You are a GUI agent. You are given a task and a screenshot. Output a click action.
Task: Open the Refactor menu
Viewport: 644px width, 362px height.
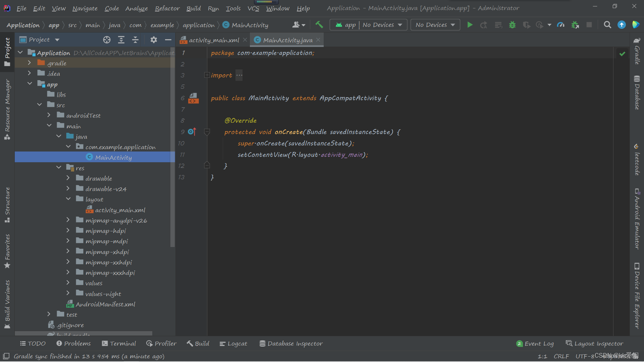167,8
